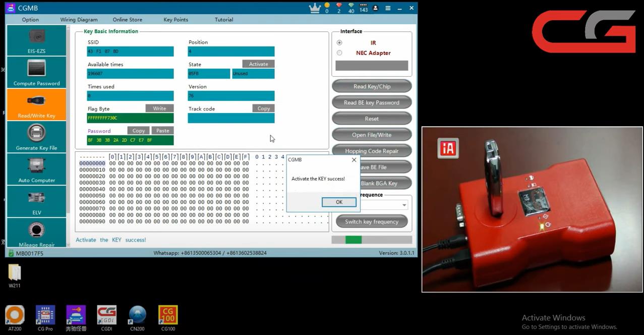Click the Read Key/Chip button
Image resolution: width=644 pixels, height=335 pixels.
pyautogui.click(x=372, y=86)
